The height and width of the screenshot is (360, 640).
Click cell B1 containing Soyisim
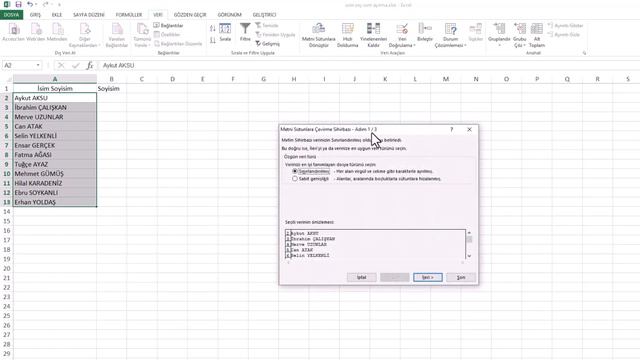(111, 89)
